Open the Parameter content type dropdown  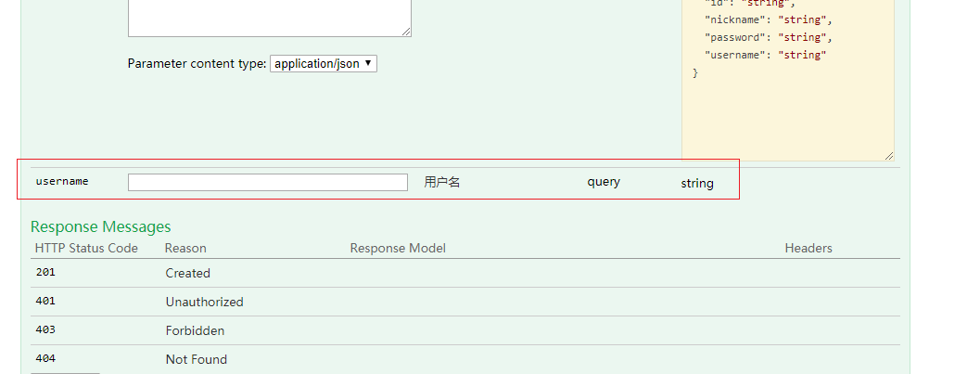[324, 63]
